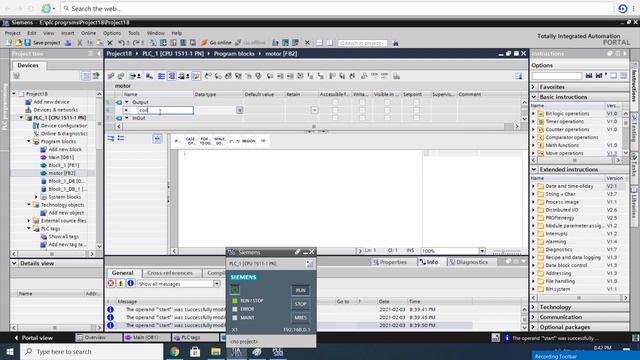
Task: Click Main [OB1] block in project tree
Action: tap(57, 157)
